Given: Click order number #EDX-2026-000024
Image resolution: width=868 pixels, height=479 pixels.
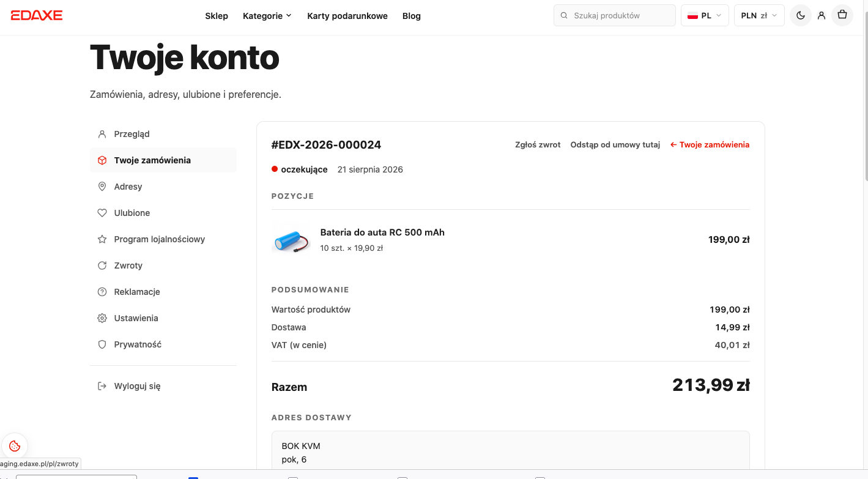Looking at the screenshot, I should point(326,145).
